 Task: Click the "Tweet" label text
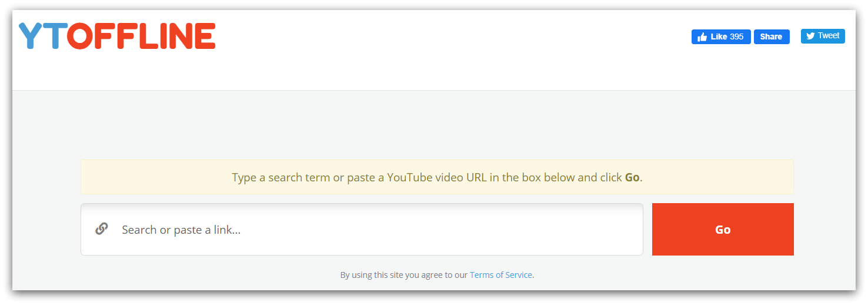tap(828, 36)
